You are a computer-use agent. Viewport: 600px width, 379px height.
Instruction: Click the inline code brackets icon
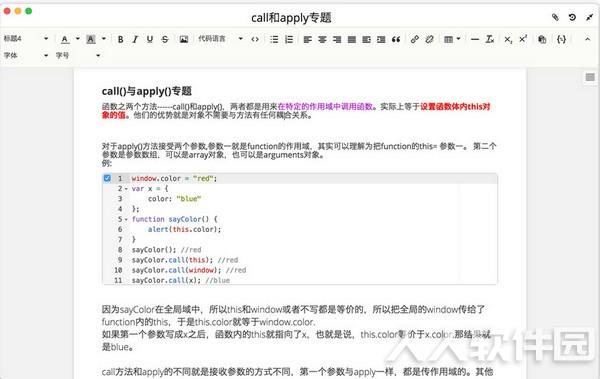[x=255, y=39]
